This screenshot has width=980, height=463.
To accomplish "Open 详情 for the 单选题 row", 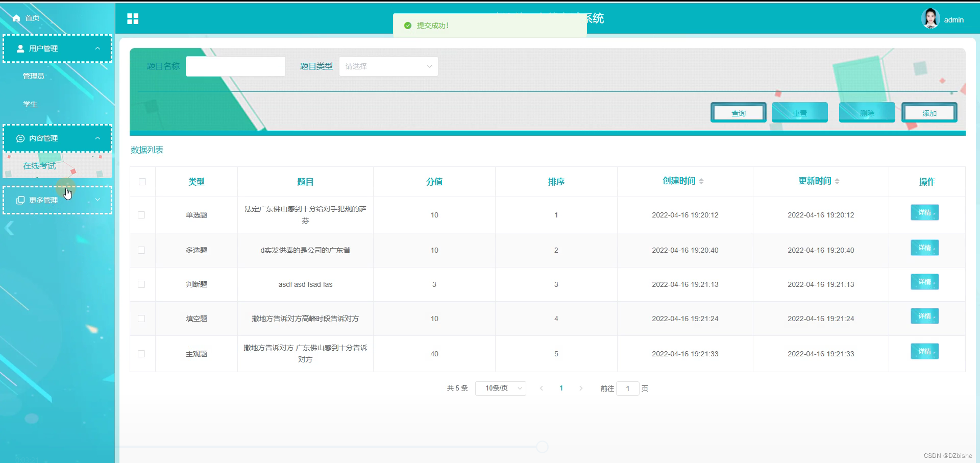I will click(924, 212).
